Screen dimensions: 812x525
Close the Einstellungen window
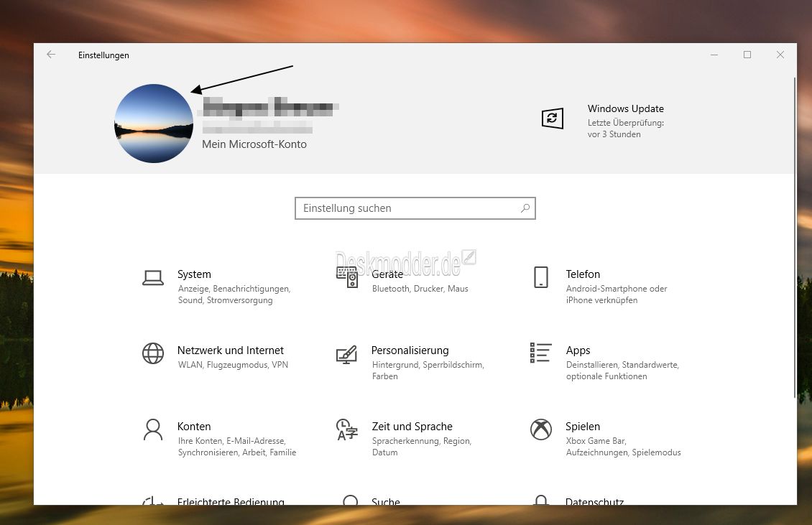pyautogui.click(x=780, y=55)
